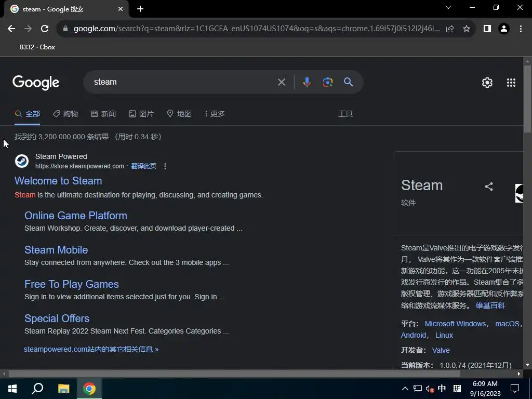This screenshot has width=532, height=399.
Task: Click Chrome icon in taskbar
Action: [x=89, y=389]
